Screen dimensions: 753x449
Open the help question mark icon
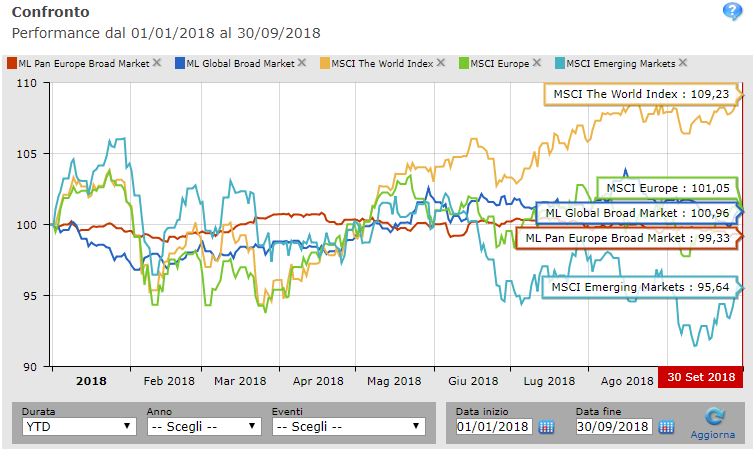coord(732,11)
